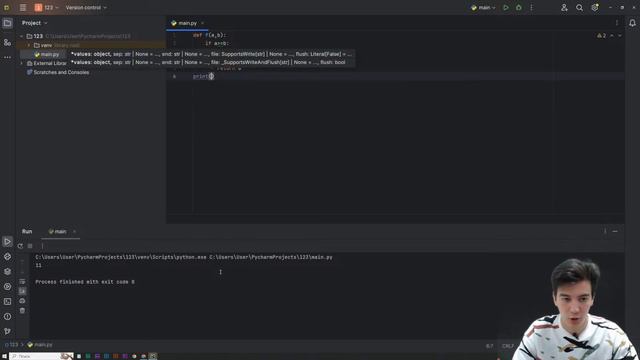Open Python Console layers icon

[7, 271]
